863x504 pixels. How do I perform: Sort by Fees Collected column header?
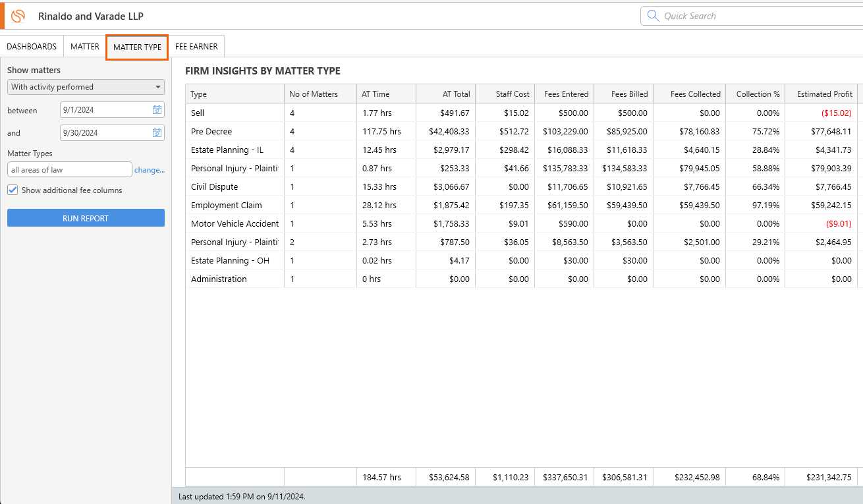689,94
